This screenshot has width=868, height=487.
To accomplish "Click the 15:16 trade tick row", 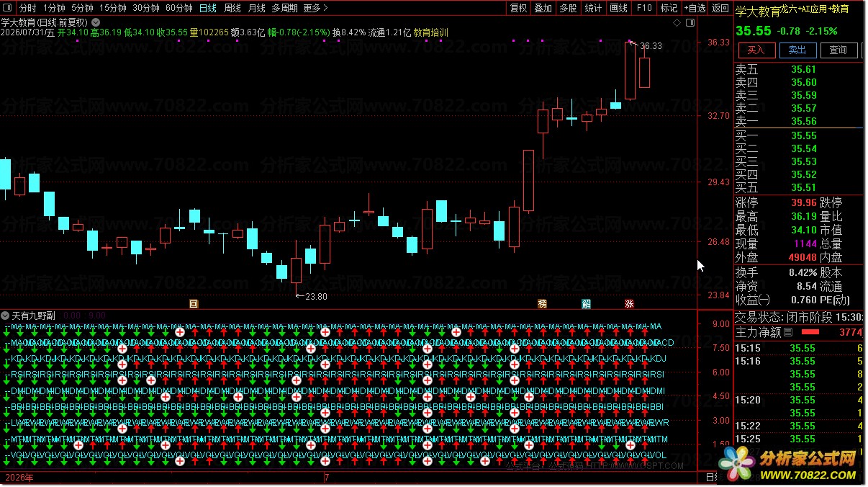I will (x=800, y=361).
